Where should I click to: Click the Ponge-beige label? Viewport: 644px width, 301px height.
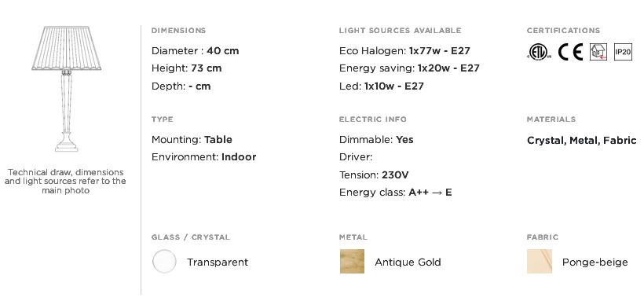595,262
